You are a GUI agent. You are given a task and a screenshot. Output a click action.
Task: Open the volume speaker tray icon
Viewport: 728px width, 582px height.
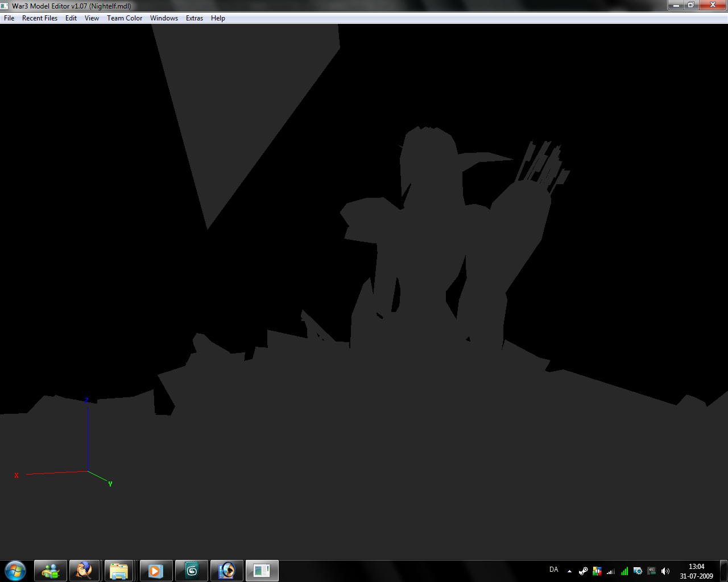[x=665, y=571]
